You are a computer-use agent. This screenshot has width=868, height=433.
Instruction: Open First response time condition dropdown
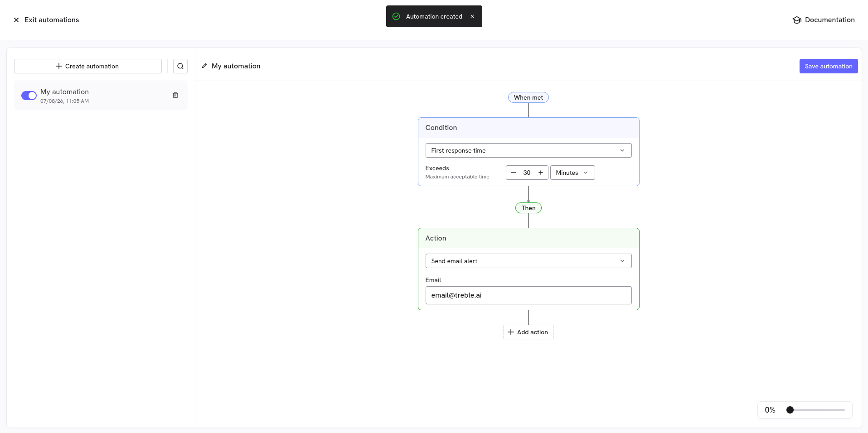[x=529, y=150]
